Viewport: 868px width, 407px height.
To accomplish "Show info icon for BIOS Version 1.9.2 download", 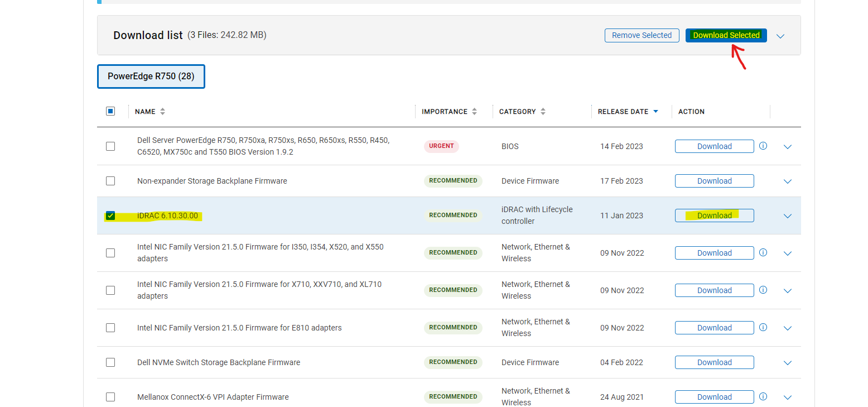I will tap(763, 146).
